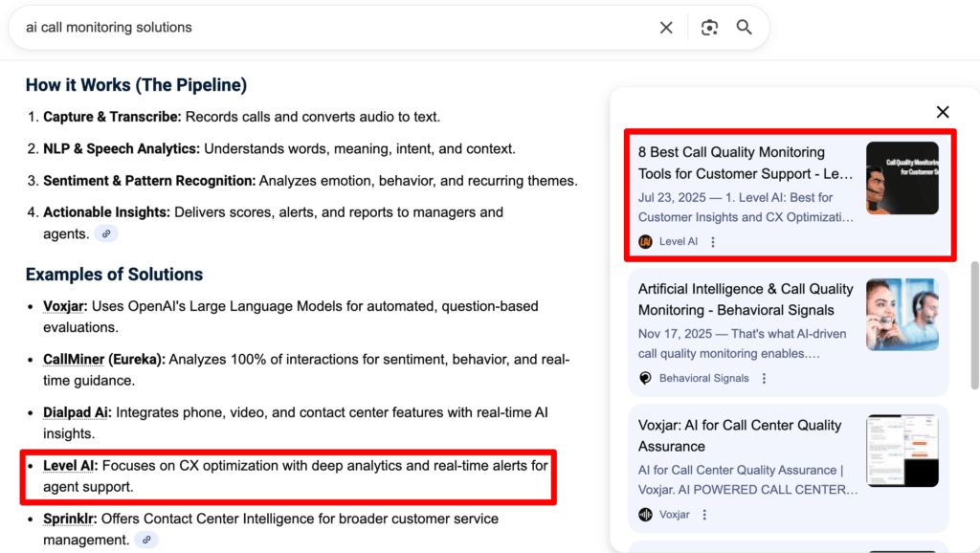Click the side panel scrollbar

tap(974, 325)
